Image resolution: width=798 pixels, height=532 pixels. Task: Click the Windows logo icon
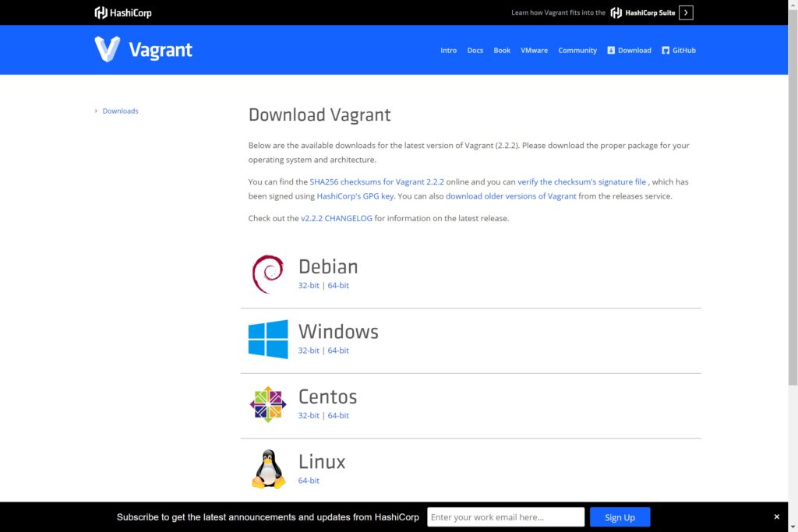pos(268,340)
